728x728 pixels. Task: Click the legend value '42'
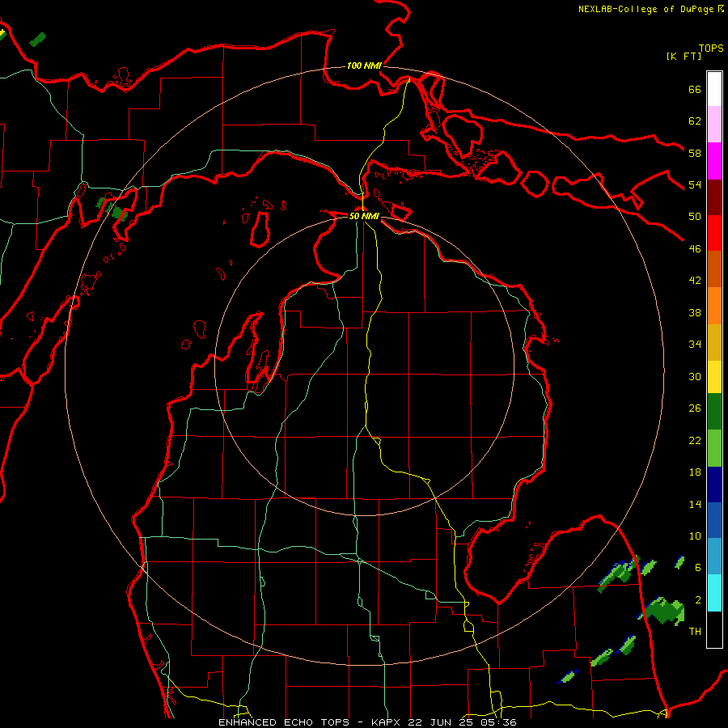pos(695,281)
